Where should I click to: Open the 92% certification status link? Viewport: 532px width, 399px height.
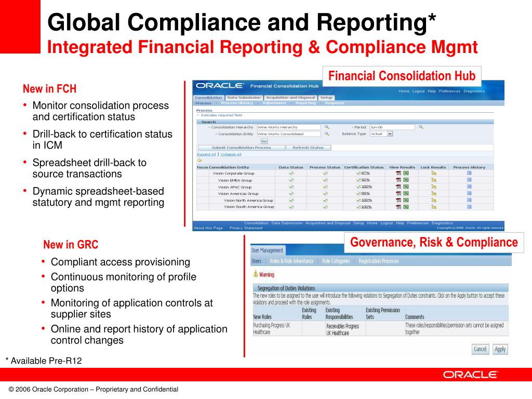tap(365, 180)
